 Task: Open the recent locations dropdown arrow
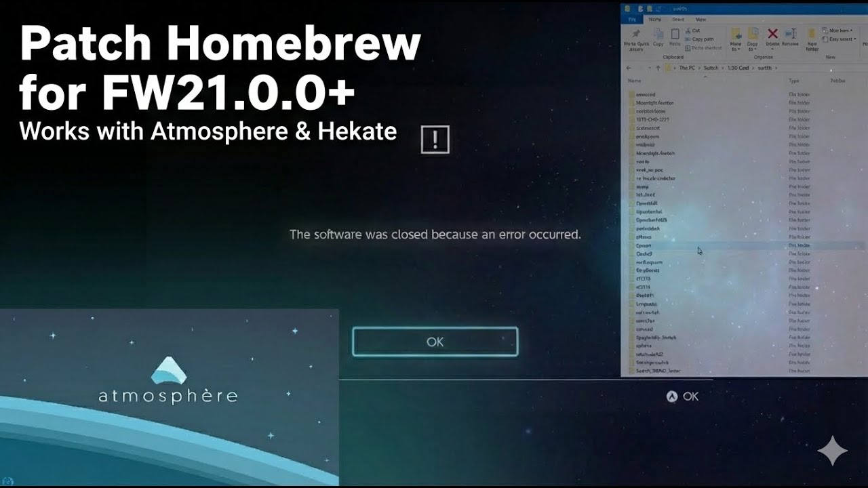(x=650, y=68)
